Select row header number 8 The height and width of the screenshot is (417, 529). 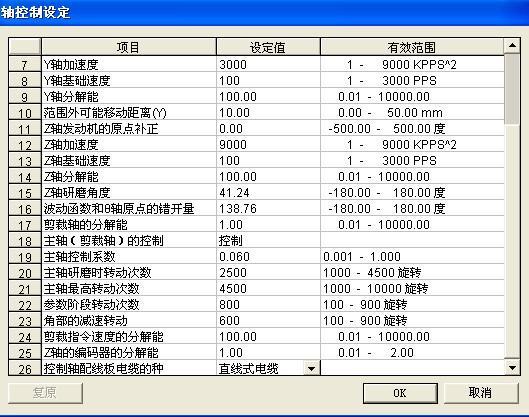tap(25, 81)
